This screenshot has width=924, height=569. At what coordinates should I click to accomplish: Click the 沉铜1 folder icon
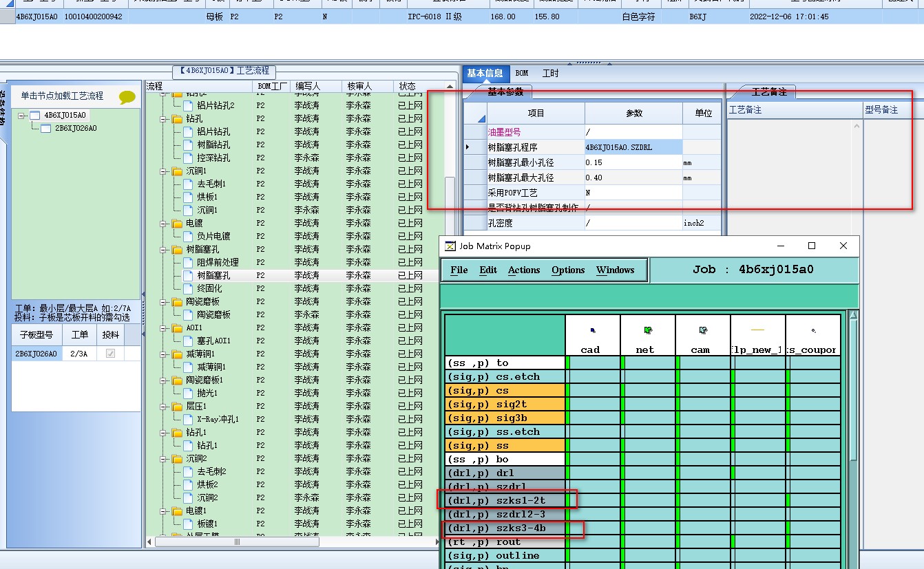pyautogui.click(x=177, y=171)
